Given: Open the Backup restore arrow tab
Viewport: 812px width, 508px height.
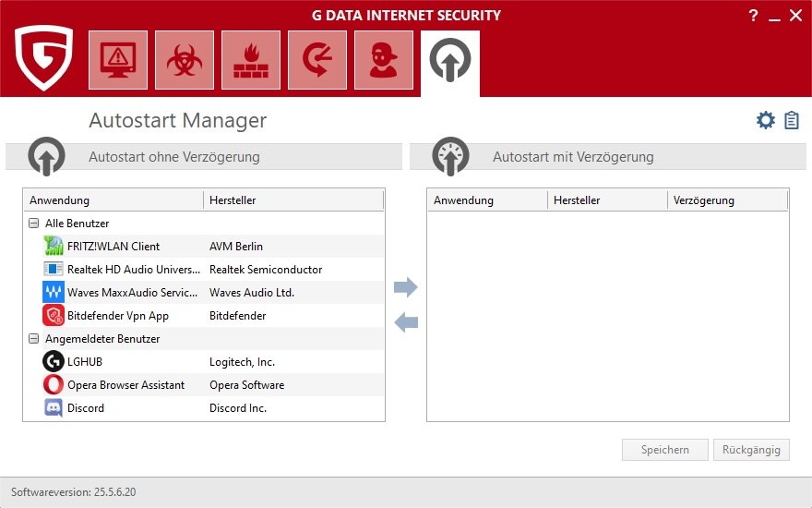Looking at the screenshot, I should [x=317, y=60].
